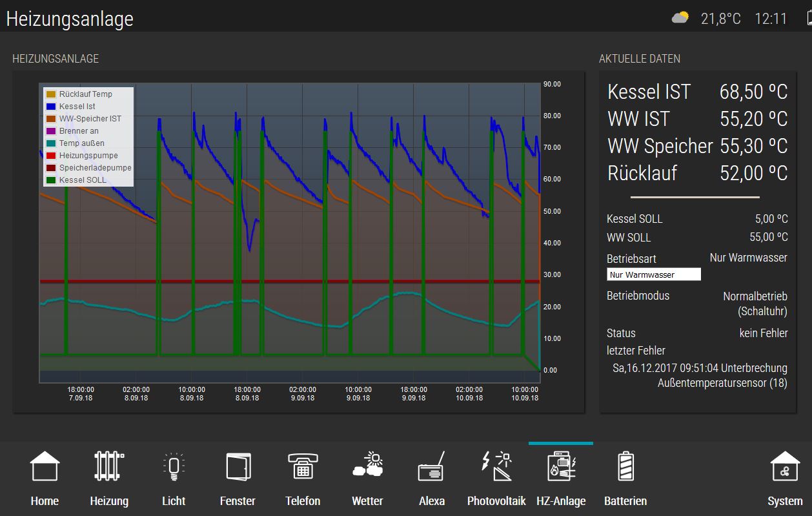
Task: Select the Home label in navigation bar
Action: tap(45, 501)
